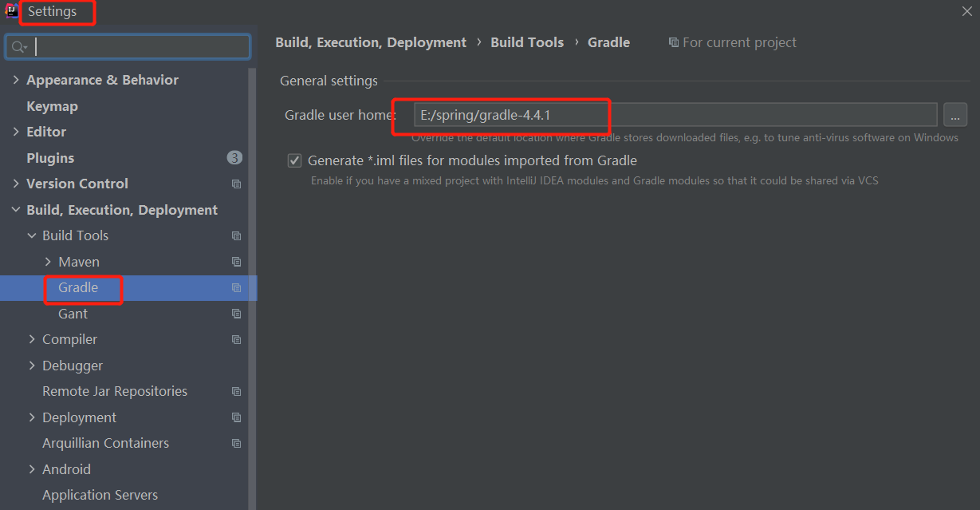The image size is (980, 510).
Task: Expand the Debugger node
Action: click(x=32, y=366)
